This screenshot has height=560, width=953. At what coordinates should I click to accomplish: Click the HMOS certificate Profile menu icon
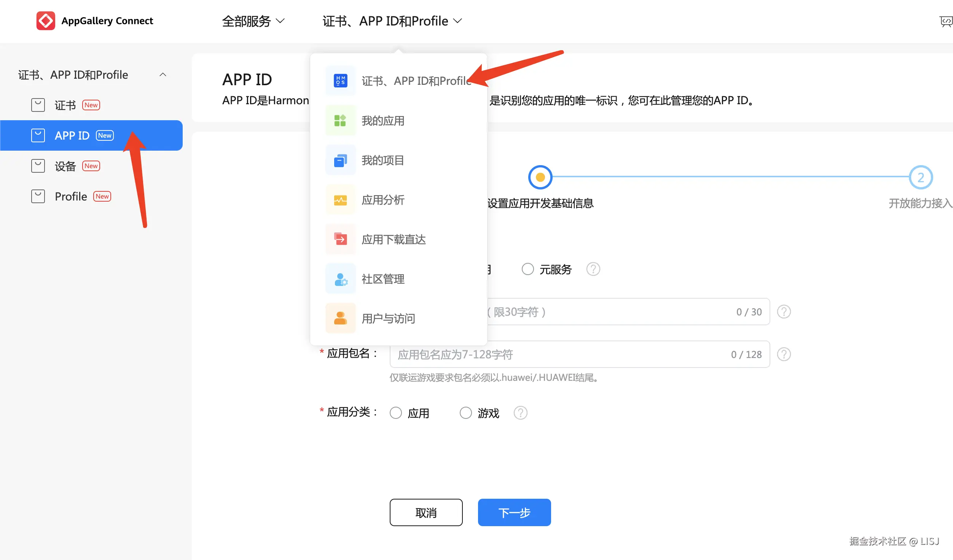[340, 81]
